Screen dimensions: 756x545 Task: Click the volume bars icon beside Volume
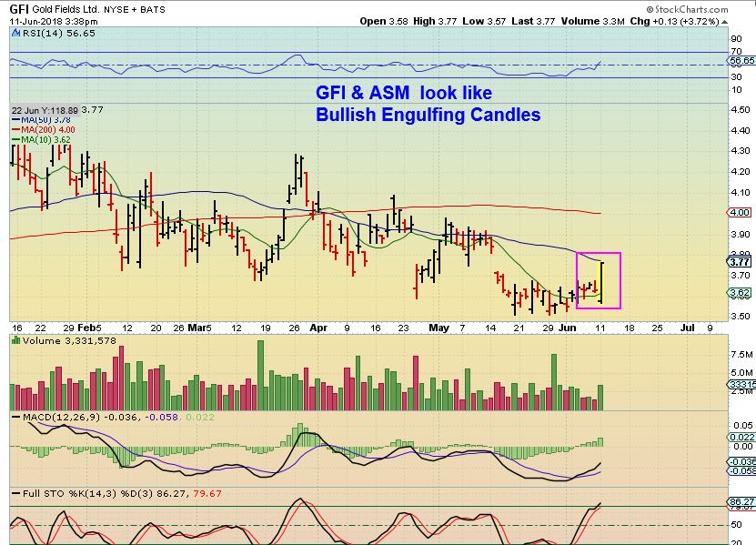click(x=15, y=340)
